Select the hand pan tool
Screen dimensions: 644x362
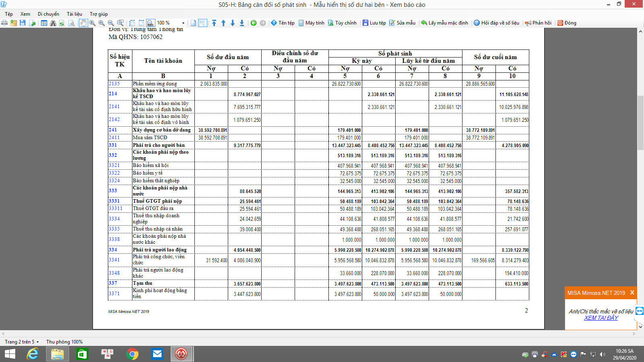[x=83, y=23]
